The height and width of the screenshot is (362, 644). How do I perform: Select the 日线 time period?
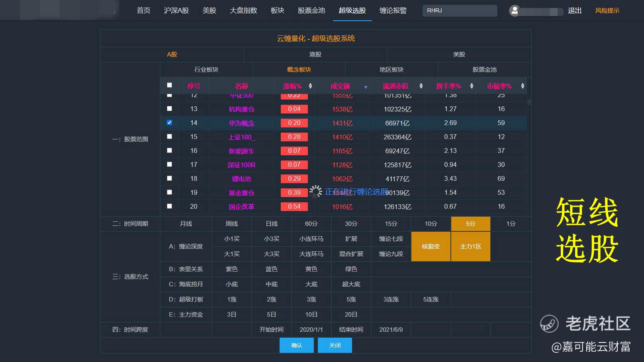(272, 224)
